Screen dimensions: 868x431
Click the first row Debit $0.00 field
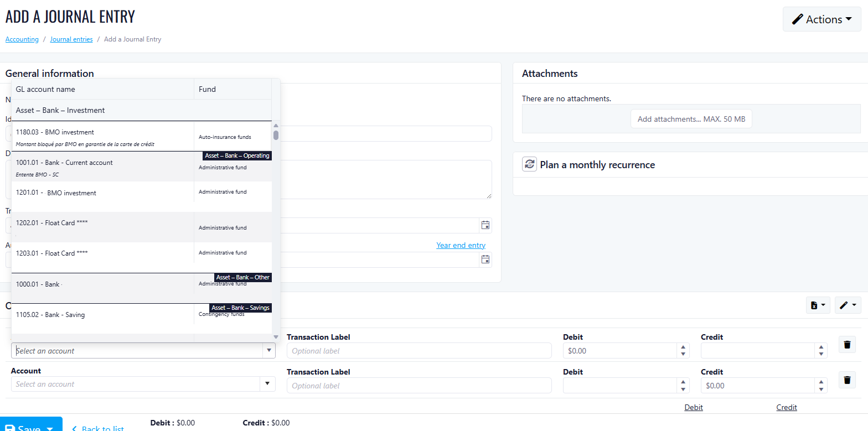tap(619, 351)
